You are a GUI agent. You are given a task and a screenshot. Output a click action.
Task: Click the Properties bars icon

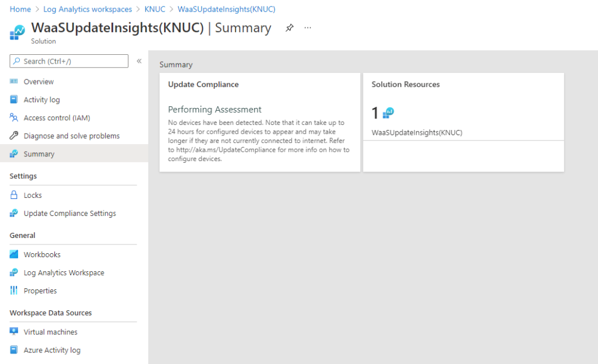click(14, 291)
